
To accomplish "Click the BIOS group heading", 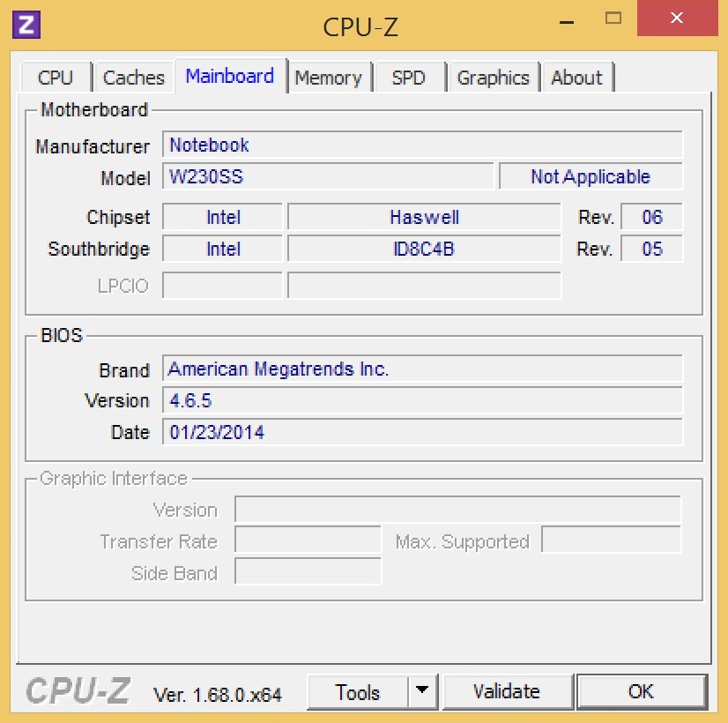I will [x=62, y=335].
